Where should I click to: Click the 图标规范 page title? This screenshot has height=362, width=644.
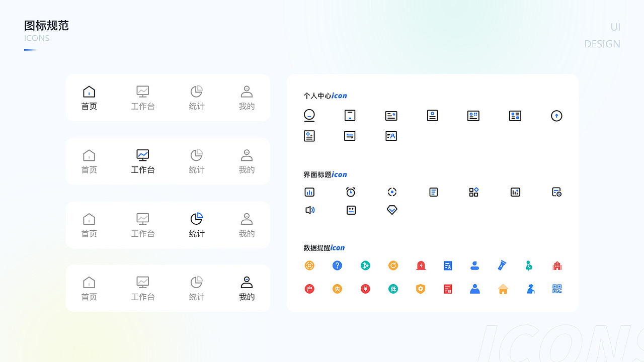pyautogui.click(x=46, y=26)
